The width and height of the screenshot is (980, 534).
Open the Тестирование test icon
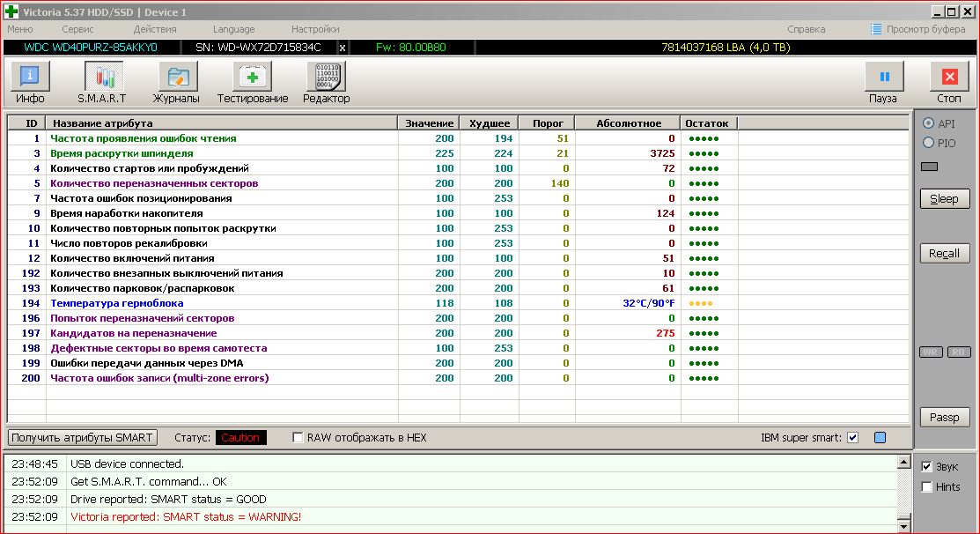[252, 77]
